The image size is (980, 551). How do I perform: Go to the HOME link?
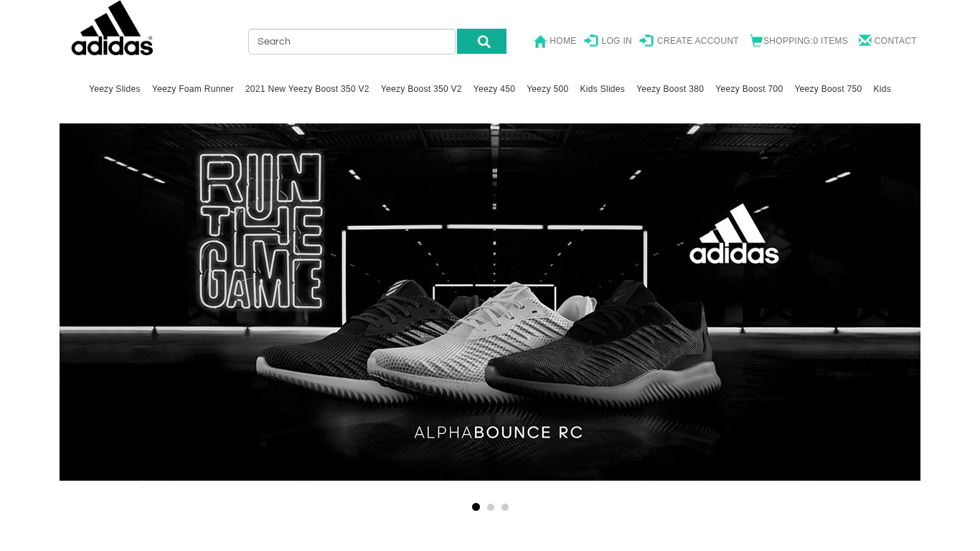coord(563,41)
